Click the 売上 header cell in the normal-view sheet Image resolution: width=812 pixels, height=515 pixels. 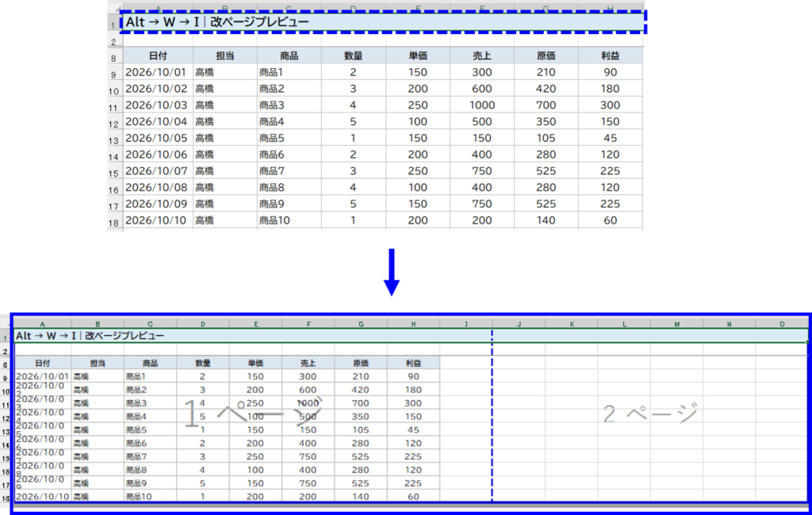point(481,56)
